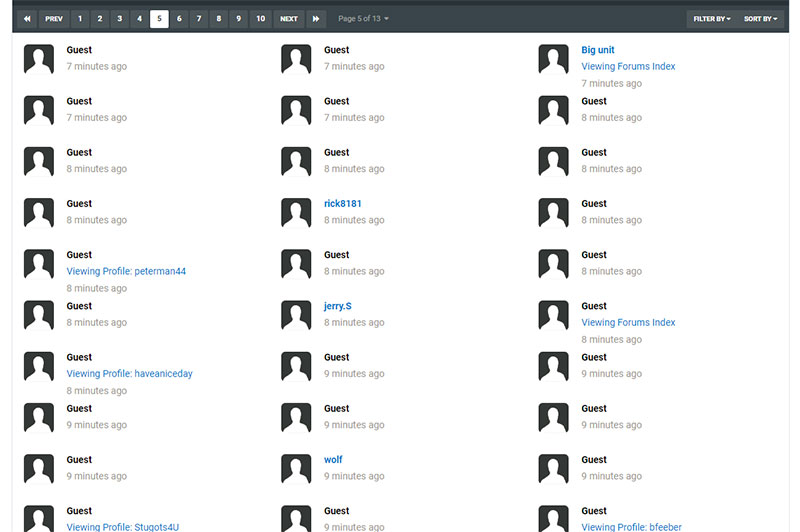
Task: Click Big unit's Viewing Forums Index link
Action: (x=628, y=66)
